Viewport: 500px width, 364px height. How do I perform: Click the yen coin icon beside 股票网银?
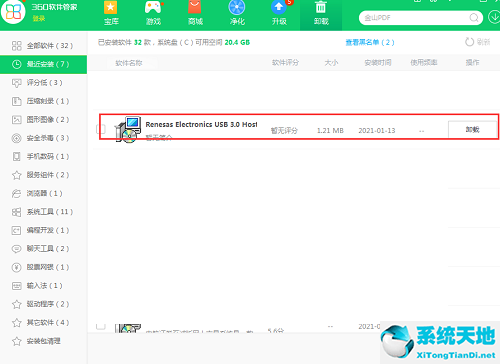(16, 267)
